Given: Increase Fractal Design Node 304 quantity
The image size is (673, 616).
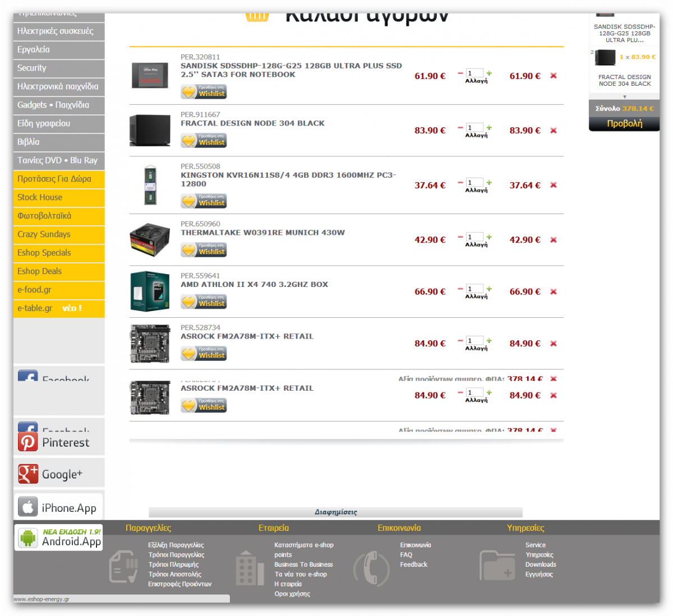Looking at the screenshot, I should pos(489,127).
